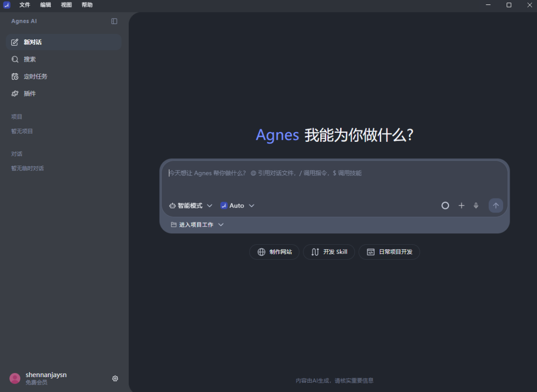Click the 内容由AI生成 disclaimer text
Image resolution: width=537 pixels, height=392 pixels.
(335, 381)
